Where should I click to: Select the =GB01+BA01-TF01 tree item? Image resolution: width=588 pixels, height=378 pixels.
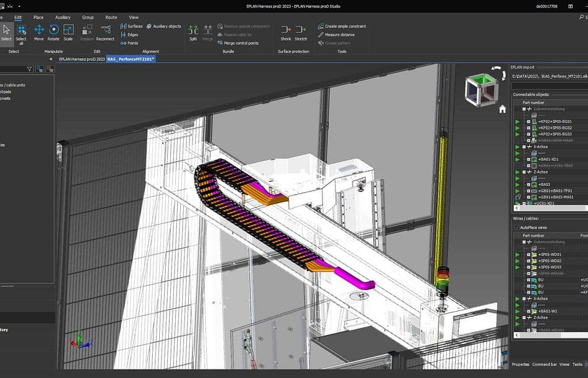click(556, 191)
